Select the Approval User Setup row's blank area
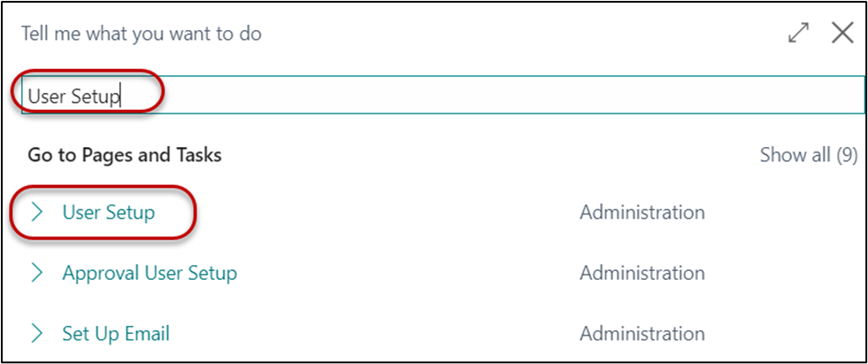 [x=407, y=273]
